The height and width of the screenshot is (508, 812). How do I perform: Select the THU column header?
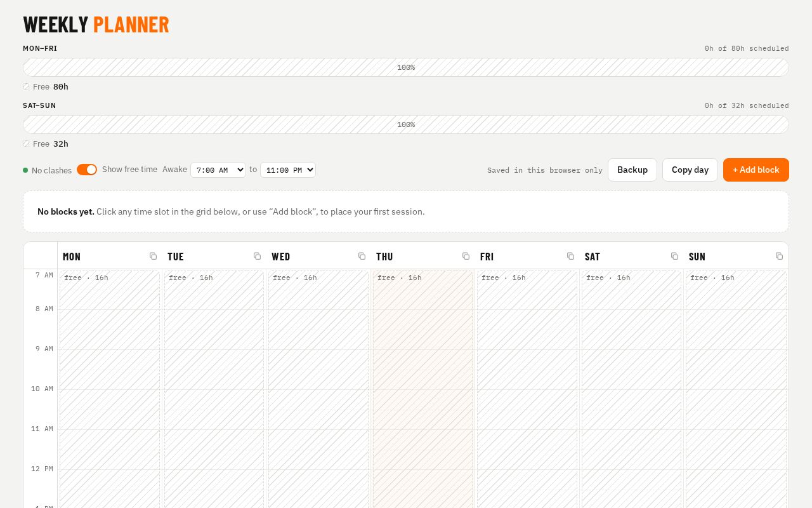(x=423, y=256)
